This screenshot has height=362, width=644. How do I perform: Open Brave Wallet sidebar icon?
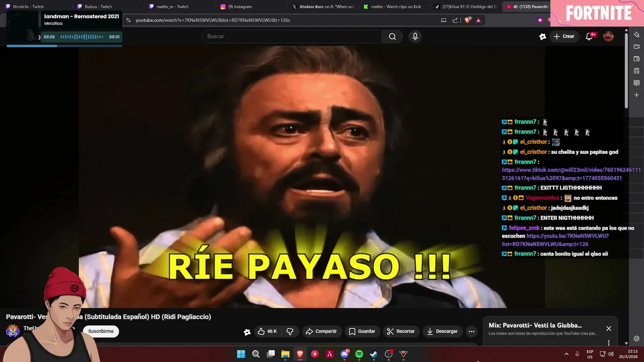(636, 59)
